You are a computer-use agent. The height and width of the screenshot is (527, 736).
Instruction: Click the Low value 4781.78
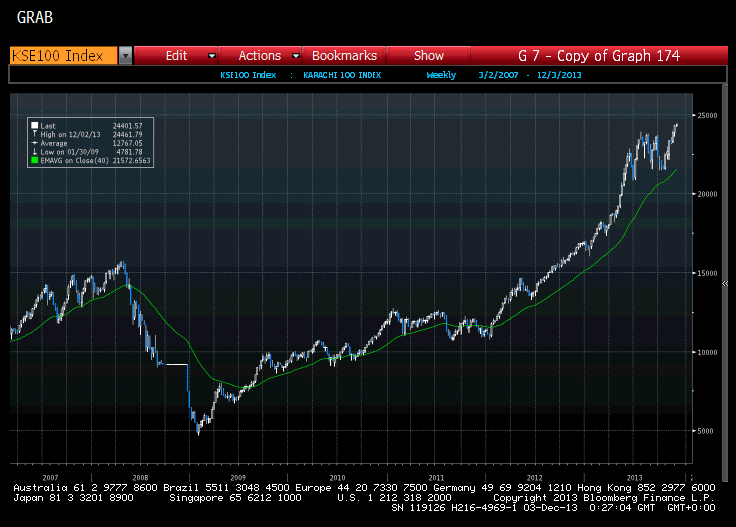point(129,152)
